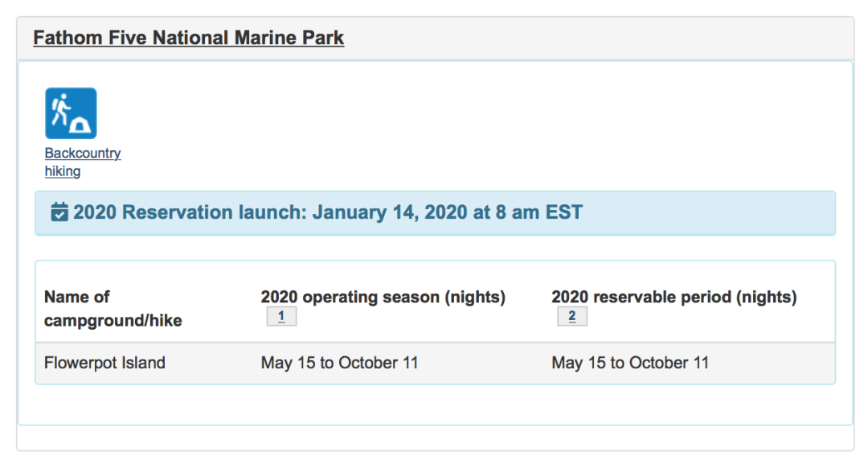
Task: Click "January 14, 2020 at 8 am EST" text
Action: click(x=447, y=213)
